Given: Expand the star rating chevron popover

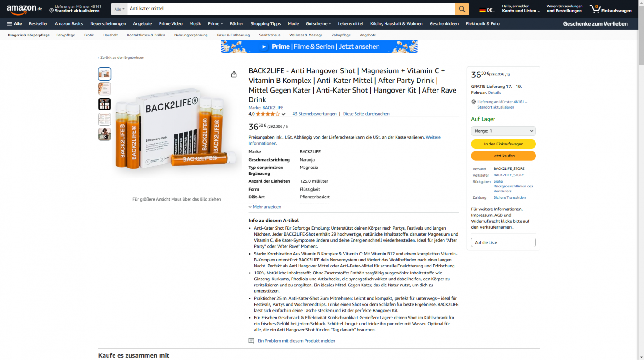Looking at the screenshot, I should [x=283, y=114].
